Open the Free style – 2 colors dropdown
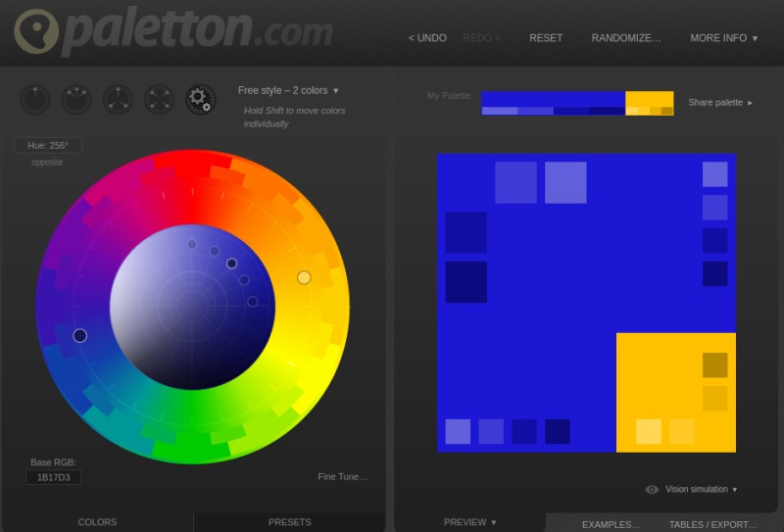This screenshot has width=784, height=532. 288,90
